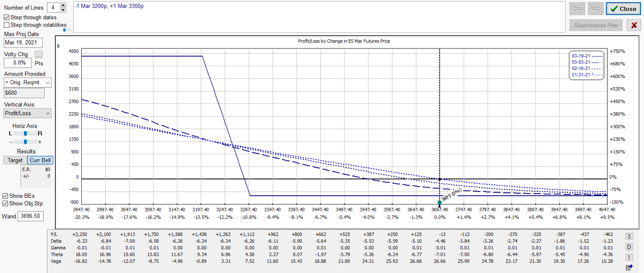Click P/L value -462 in the table
The height and width of the screenshot is (273, 644).
tap(608, 234)
